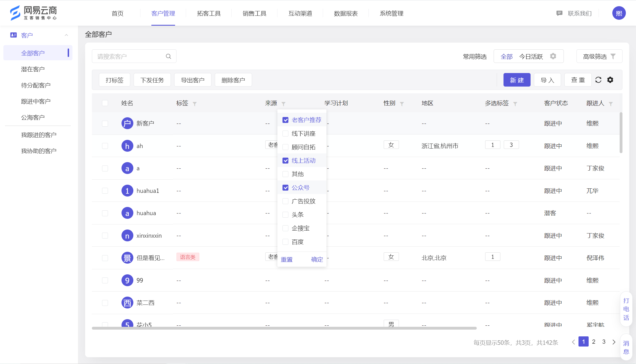Open the 性别 column filter icon
This screenshot has height=364, width=636.
[x=402, y=104]
